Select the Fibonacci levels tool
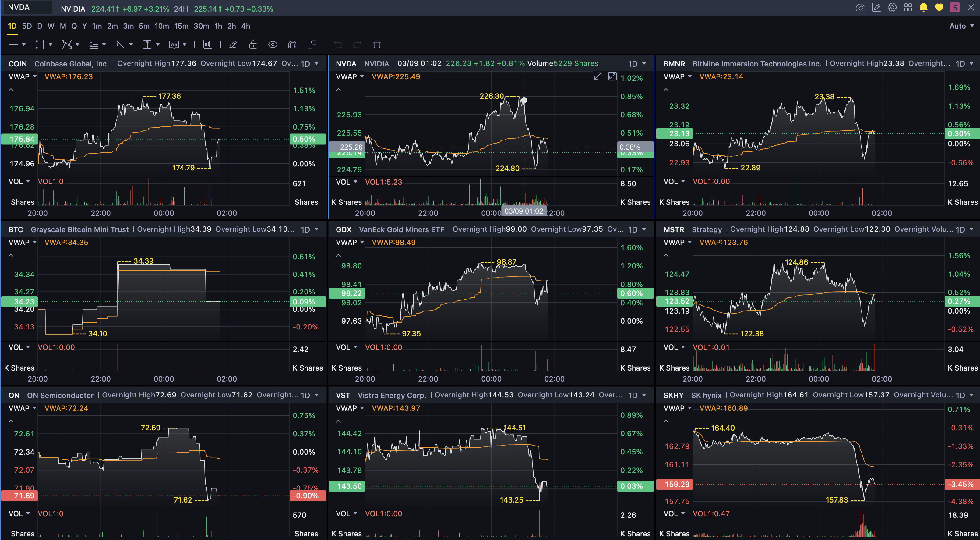Image resolution: width=980 pixels, height=540 pixels. click(x=93, y=44)
